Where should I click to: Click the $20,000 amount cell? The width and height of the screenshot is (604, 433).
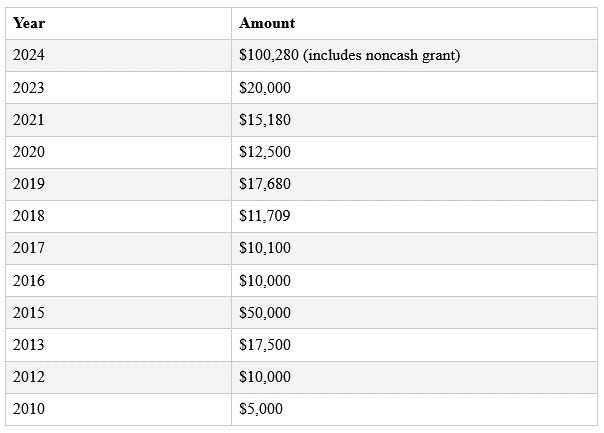[x=414, y=88]
